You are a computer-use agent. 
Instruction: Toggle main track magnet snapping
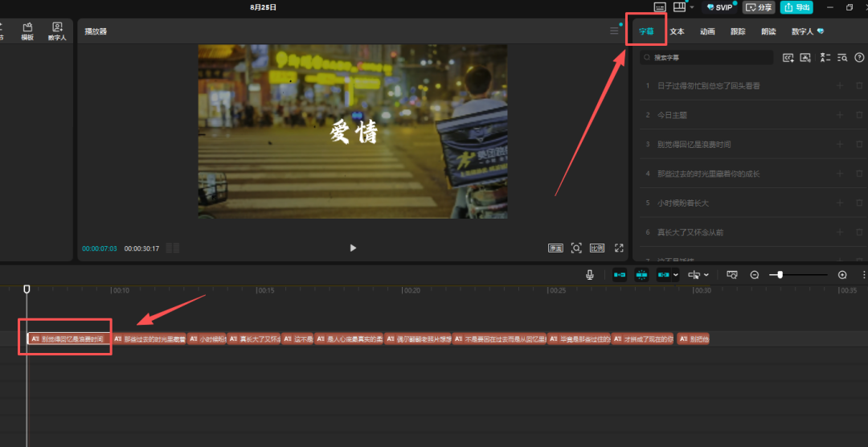pos(620,275)
